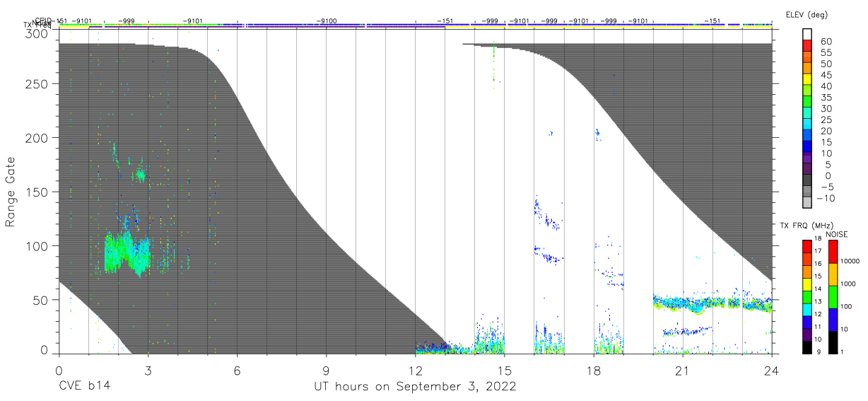This screenshot has width=868, height=401.
Task: Pick the black 9–10 MHz TX FRQ swatch
Action: click(807, 347)
